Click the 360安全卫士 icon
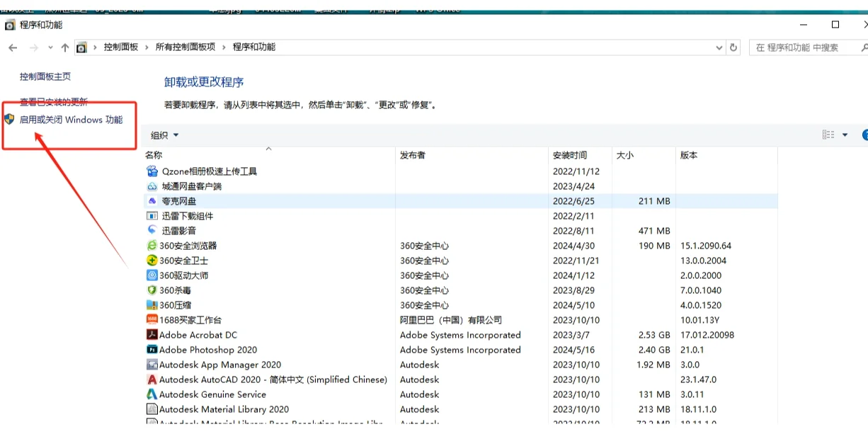 tap(152, 261)
